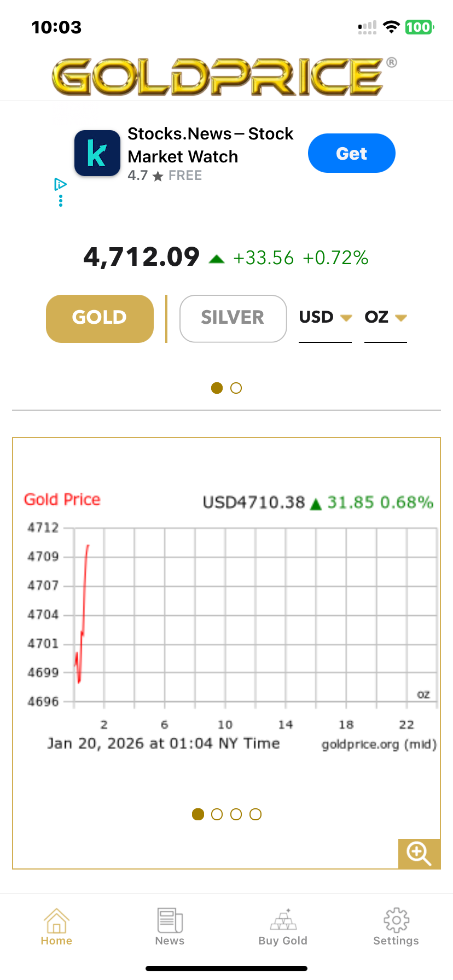Open ad options three-dot menu
Screen dimensions: 453x980
[x=61, y=201]
